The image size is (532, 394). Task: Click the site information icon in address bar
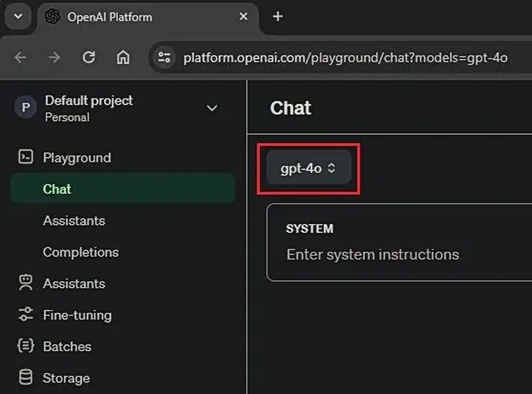[x=164, y=57]
